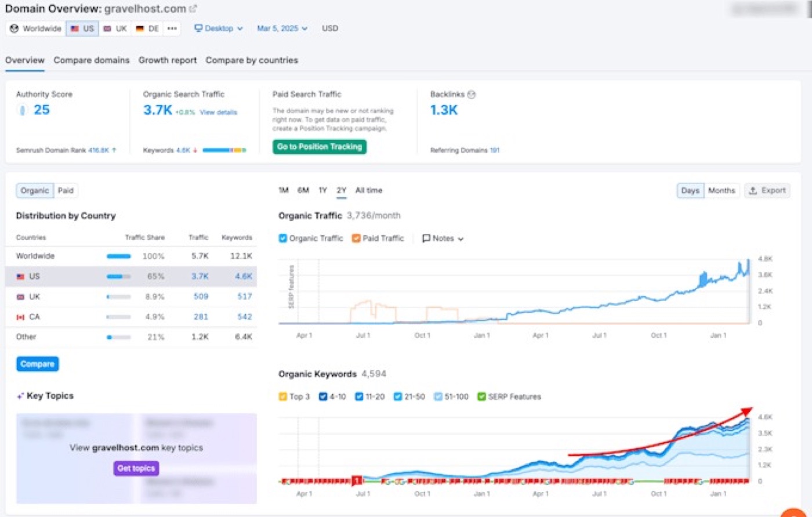The image size is (812, 517).
Task: Select the Worldwide globe filter
Action: [x=36, y=28]
